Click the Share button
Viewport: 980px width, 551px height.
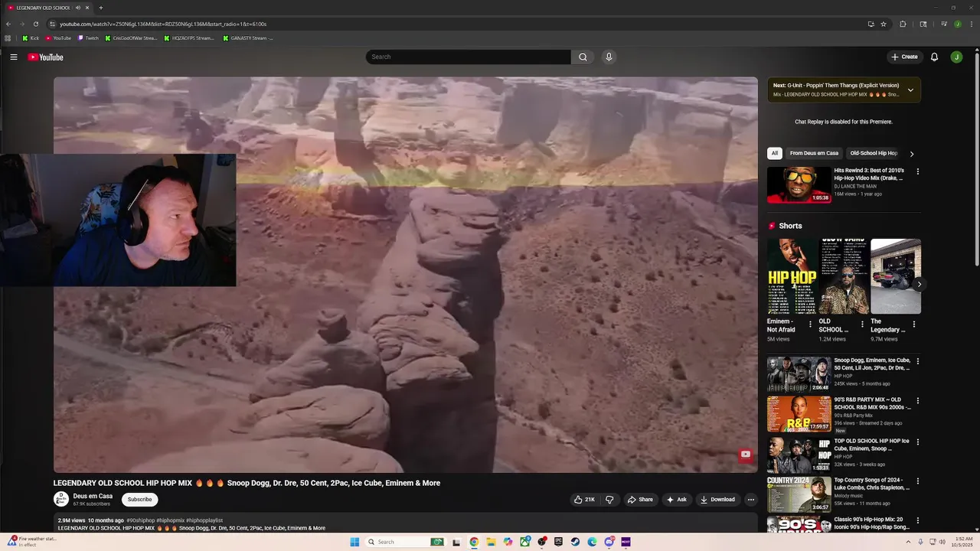(640, 500)
